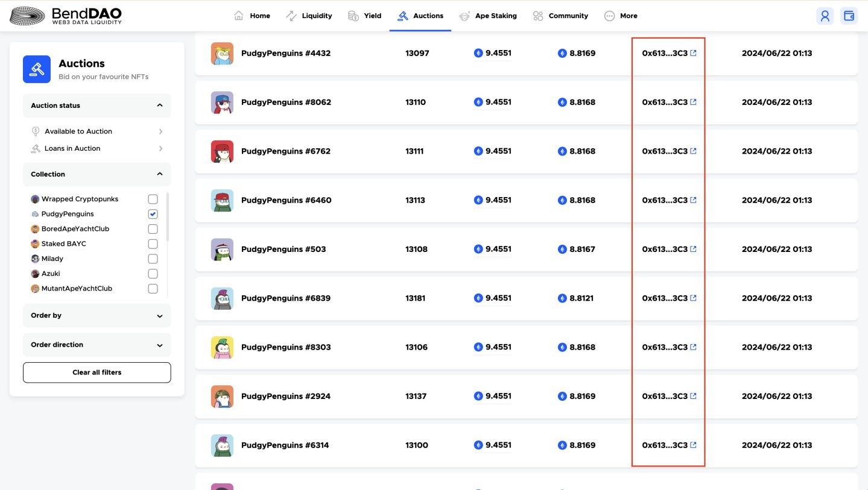Click the BoredApeYachtClub collection icon
Screen dimensions: 868x490
[x=35, y=229]
